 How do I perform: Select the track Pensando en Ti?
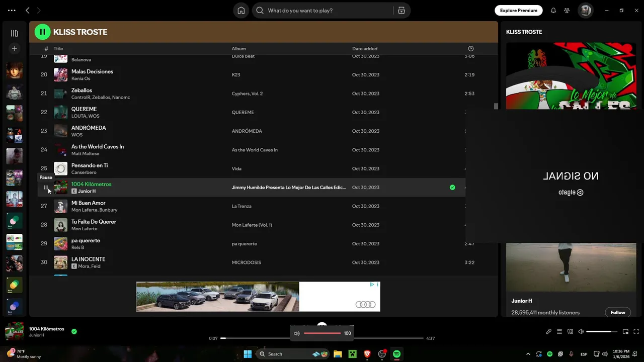(x=90, y=165)
